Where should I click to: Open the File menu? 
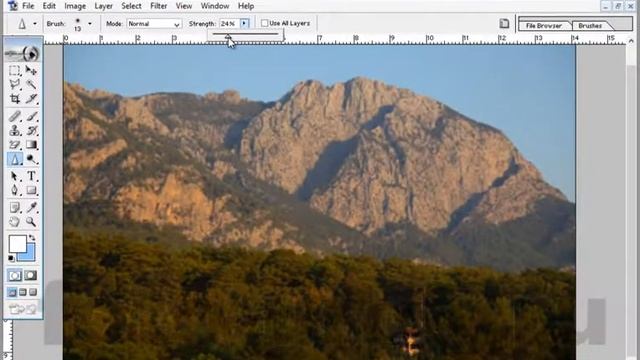pos(28,6)
